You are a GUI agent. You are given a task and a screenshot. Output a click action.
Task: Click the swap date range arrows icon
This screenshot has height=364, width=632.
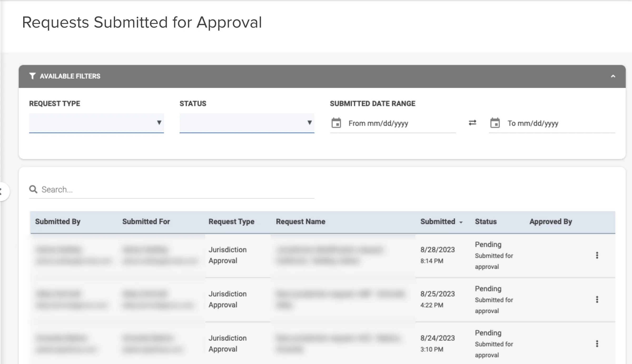click(x=472, y=123)
